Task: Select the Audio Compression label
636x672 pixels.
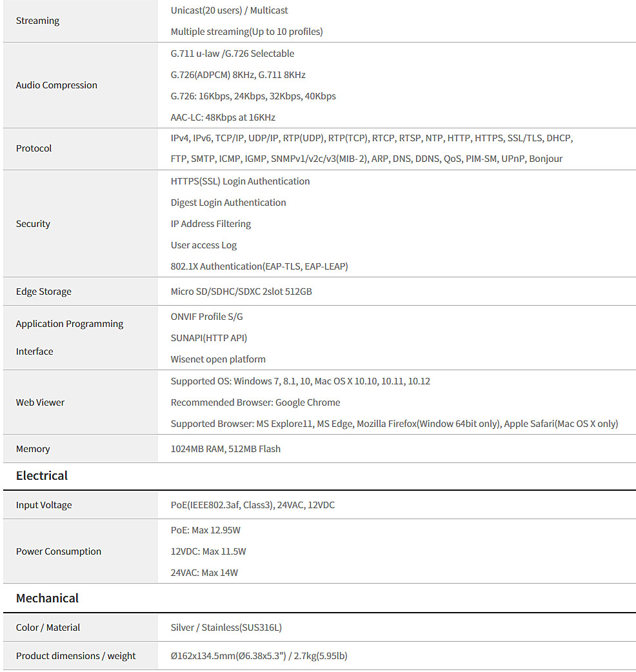Action: coord(57,85)
